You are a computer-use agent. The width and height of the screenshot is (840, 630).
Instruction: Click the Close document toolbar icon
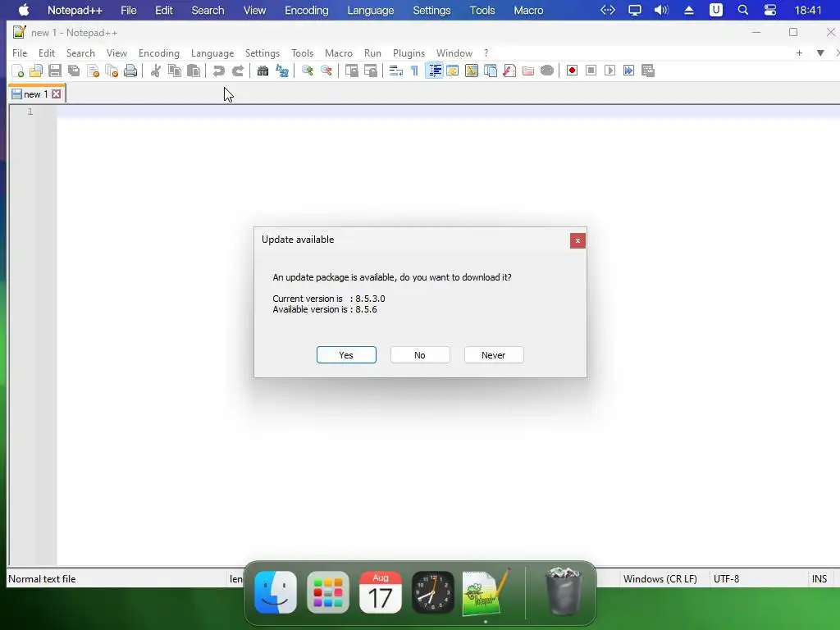coord(94,71)
